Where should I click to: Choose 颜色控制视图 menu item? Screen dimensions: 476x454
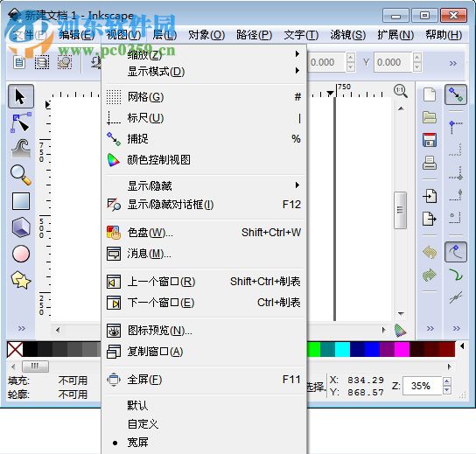(204, 160)
